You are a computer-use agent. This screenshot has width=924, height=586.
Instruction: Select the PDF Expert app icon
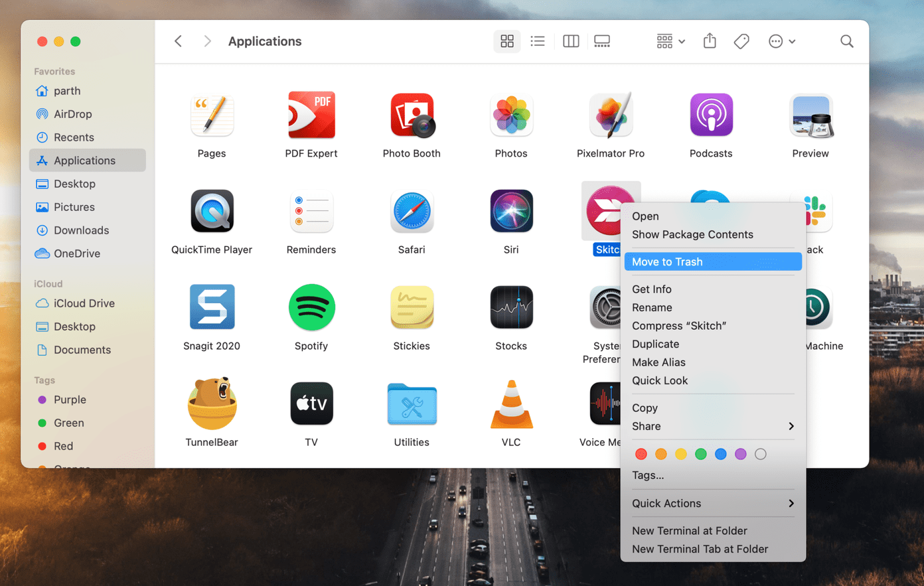311,115
